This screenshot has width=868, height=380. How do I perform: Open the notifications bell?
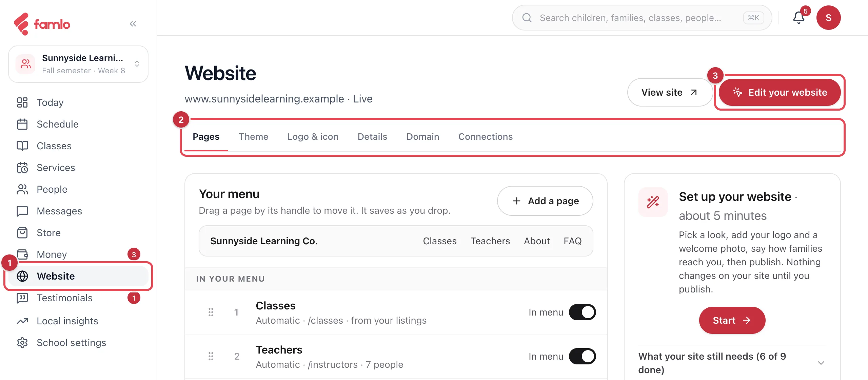coord(799,18)
